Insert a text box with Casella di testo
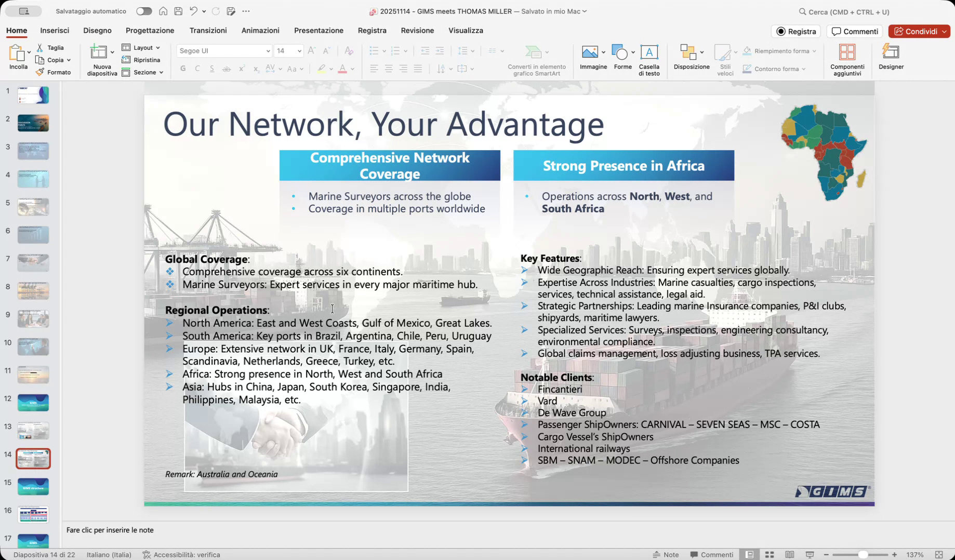This screenshot has width=955, height=560. 648,52
